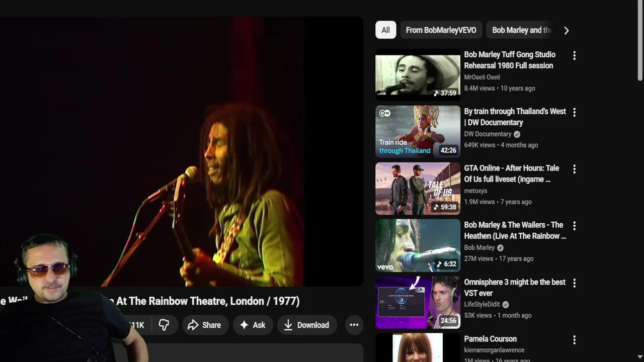Open title The Heathen (Live At The Rainbow
The image size is (644, 362).
[515, 230]
